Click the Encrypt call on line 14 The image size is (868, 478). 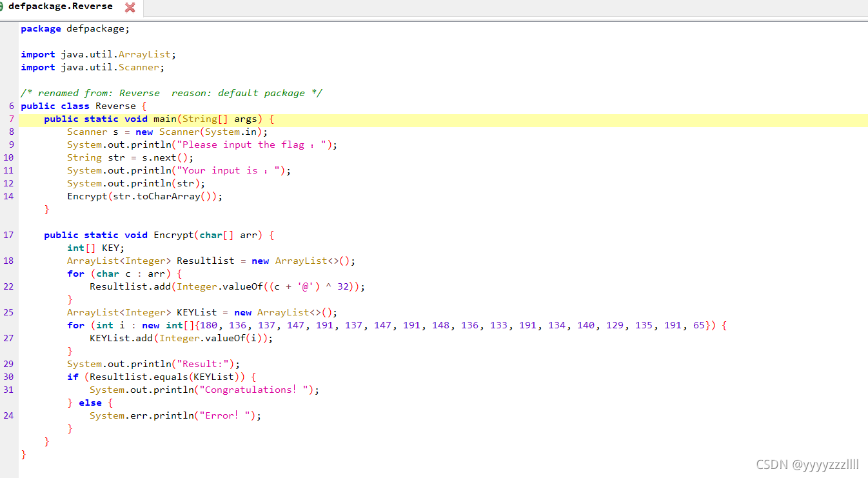87,196
